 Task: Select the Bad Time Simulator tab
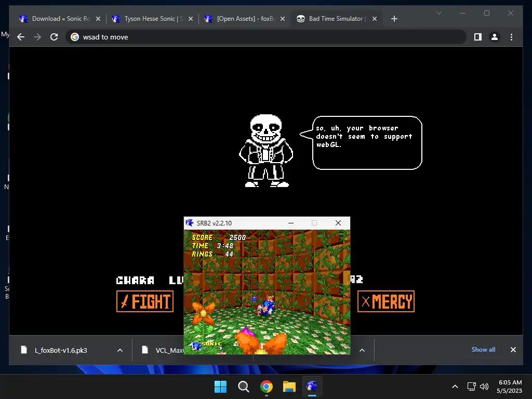point(336,19)
